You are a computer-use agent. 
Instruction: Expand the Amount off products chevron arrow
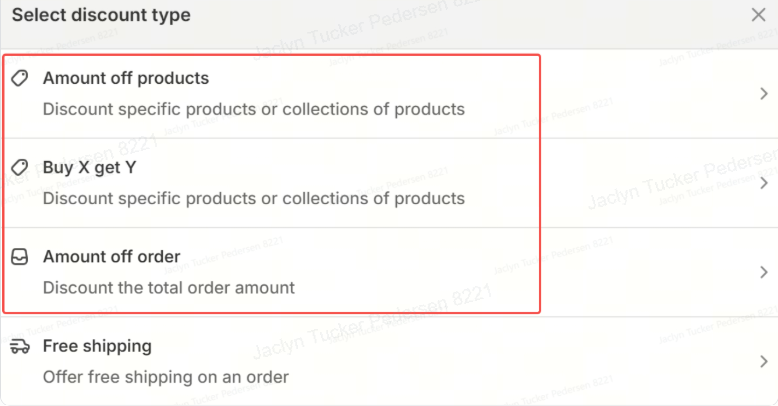tap(764, 94)
